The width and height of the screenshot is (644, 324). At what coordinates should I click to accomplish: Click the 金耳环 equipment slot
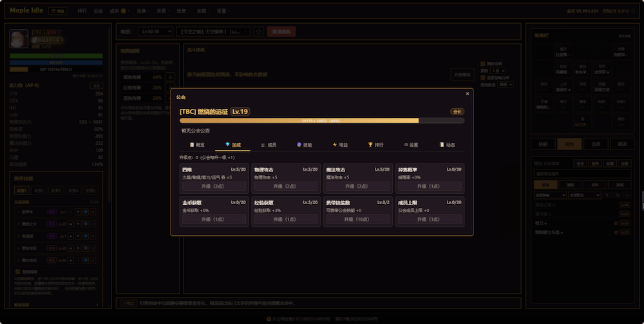click(x=601, y=69)
